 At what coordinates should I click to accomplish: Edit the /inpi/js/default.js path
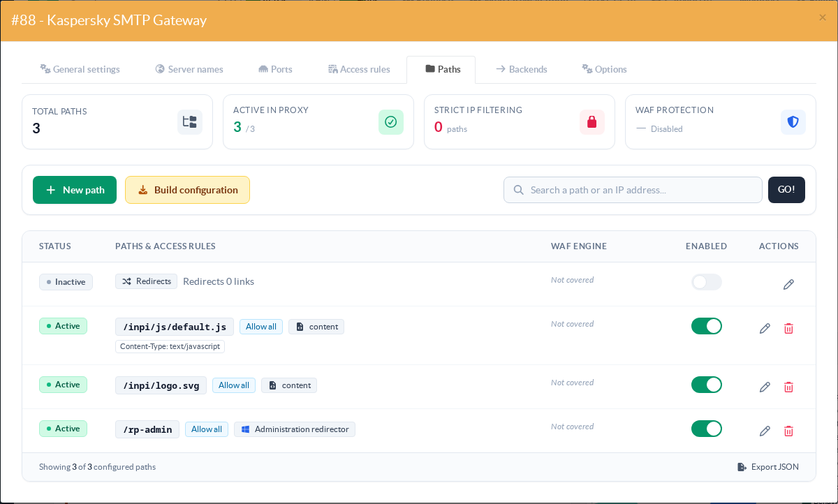click(765, 328)
